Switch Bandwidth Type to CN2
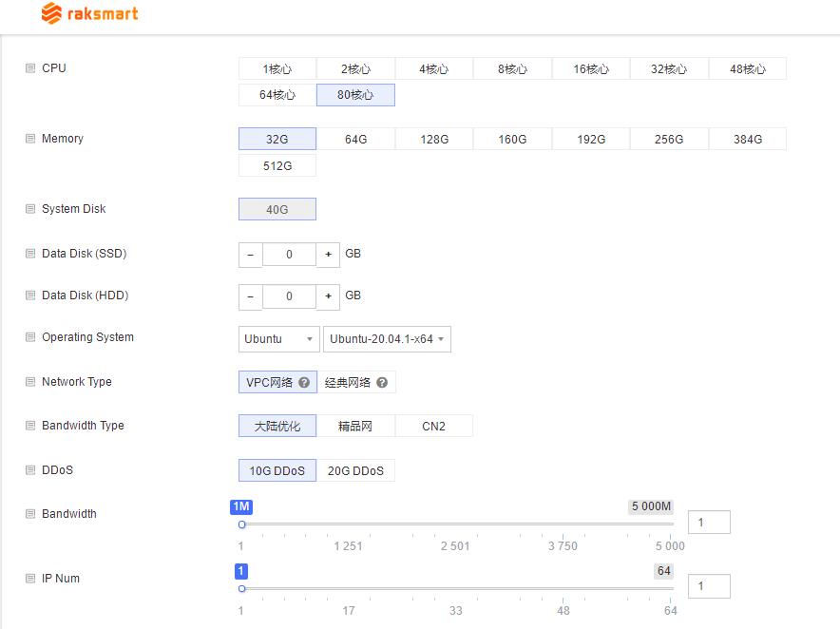840x629 pixels. [x=434, y=426]
